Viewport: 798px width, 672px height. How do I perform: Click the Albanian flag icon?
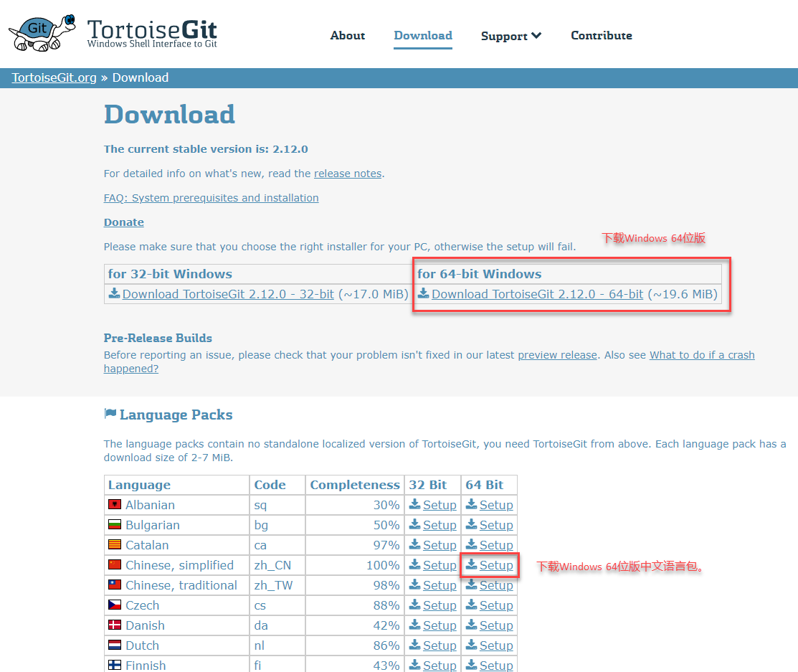115,504
